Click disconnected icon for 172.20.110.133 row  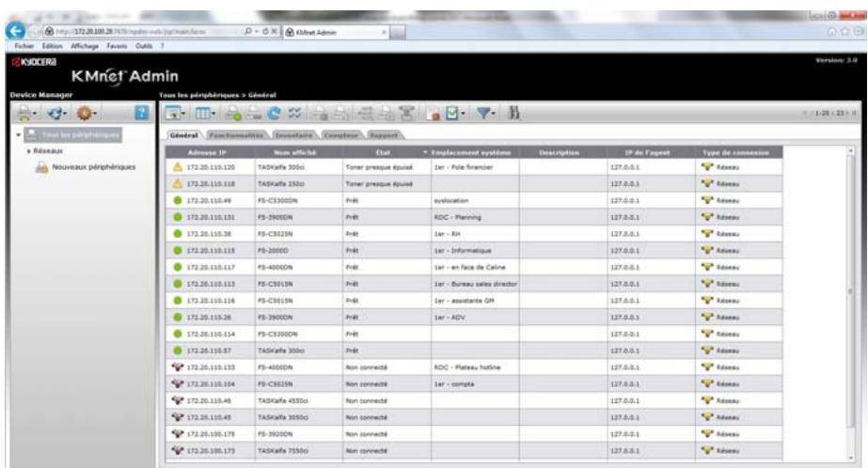[178, 367]
